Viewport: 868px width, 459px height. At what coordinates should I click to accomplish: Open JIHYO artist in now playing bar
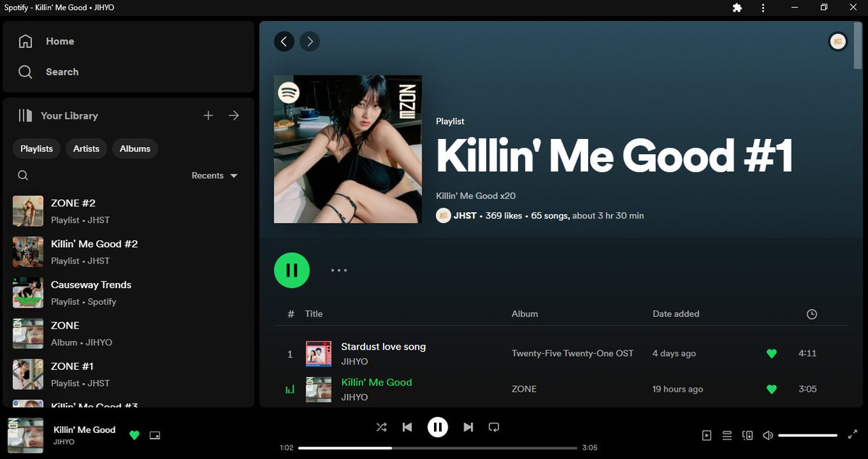(64, 442)
